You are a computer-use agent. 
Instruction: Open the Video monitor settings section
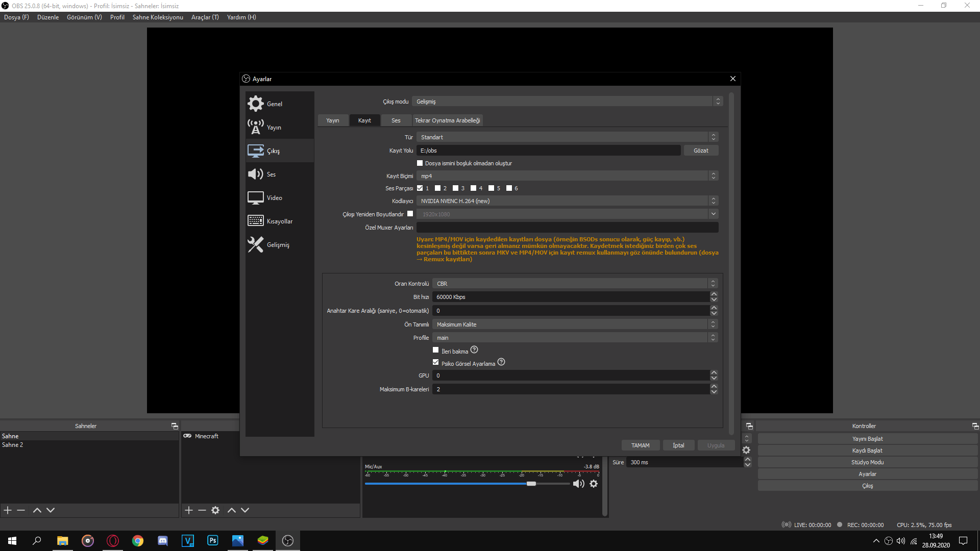256,197
